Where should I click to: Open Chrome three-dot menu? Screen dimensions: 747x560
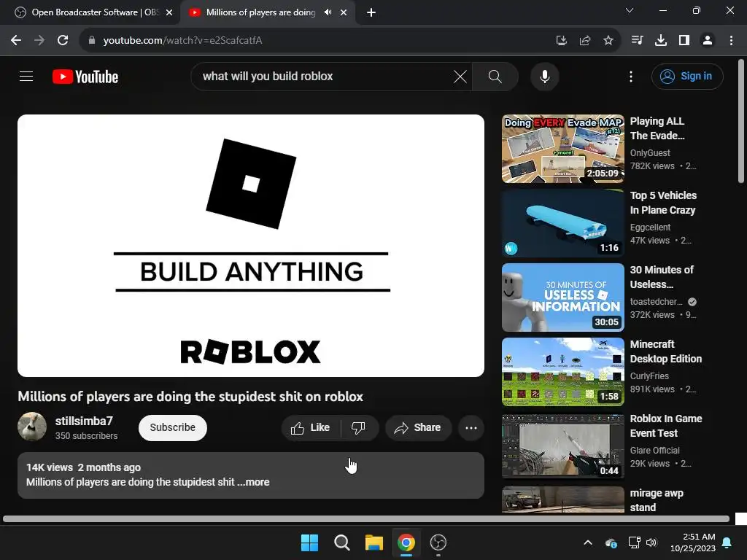pyautogui.click(x=731, y=41)
